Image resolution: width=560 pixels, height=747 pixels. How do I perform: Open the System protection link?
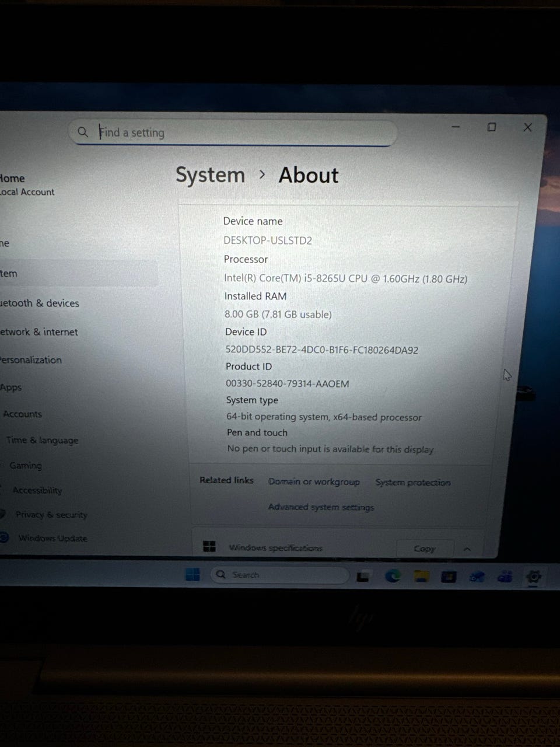(413, 483)
